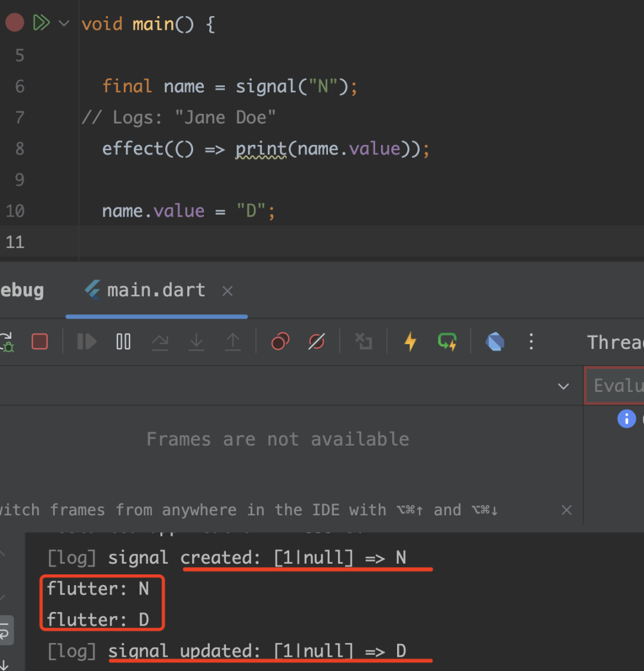The height and width of the screenshot is (671, 644).
Task: Run Flutter Hot Restart
Action: pyautogui.click(x=447, y=342)
